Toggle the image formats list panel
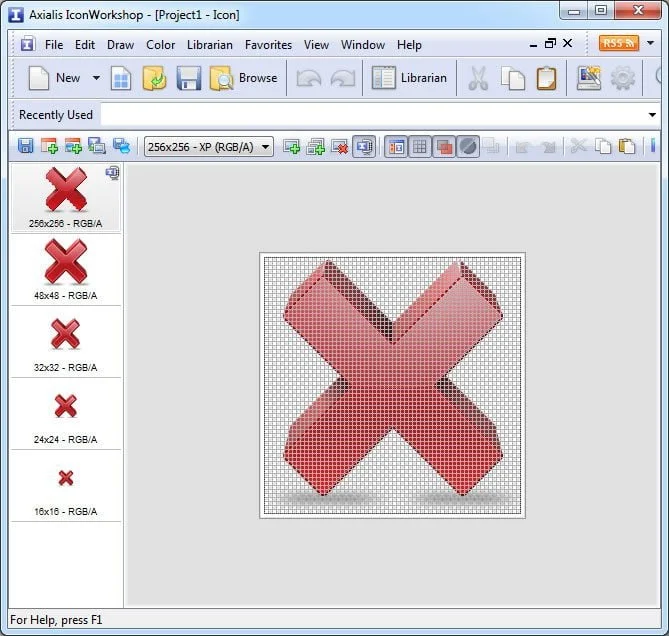 pyautogui.click(x=396, y=147)
